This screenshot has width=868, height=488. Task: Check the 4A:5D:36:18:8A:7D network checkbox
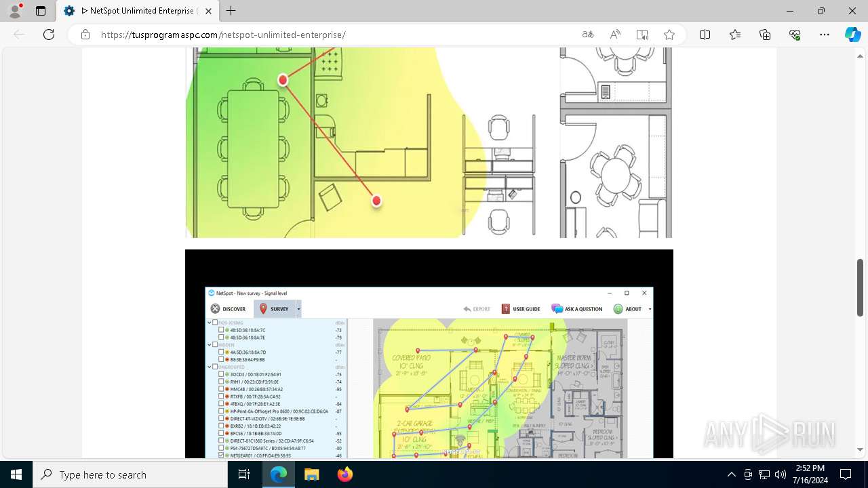[221, 352]
